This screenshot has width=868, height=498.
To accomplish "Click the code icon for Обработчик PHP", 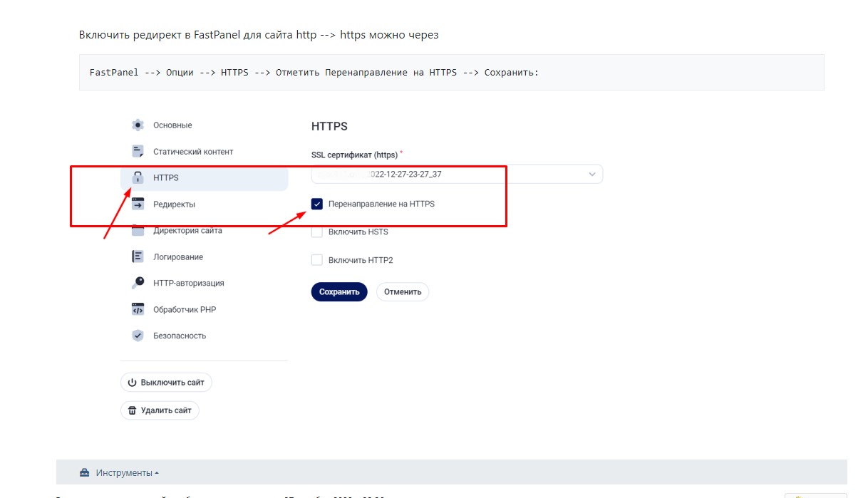I will coord(138,309).
